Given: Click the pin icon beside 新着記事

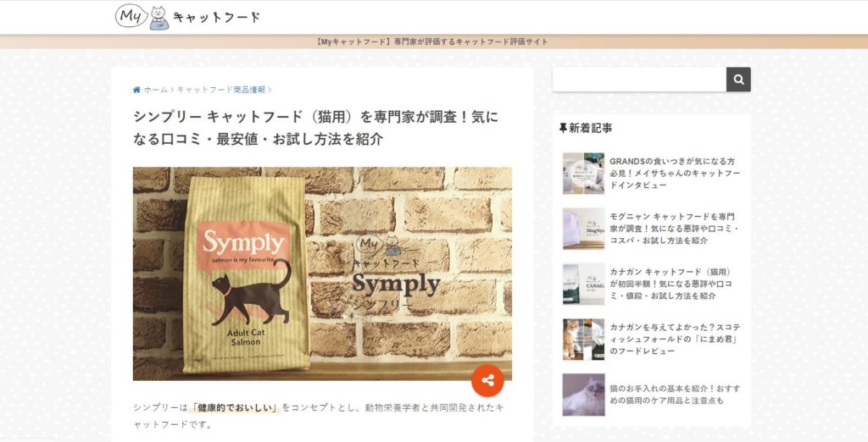Looking at the screenshot, I should point(563,129).
